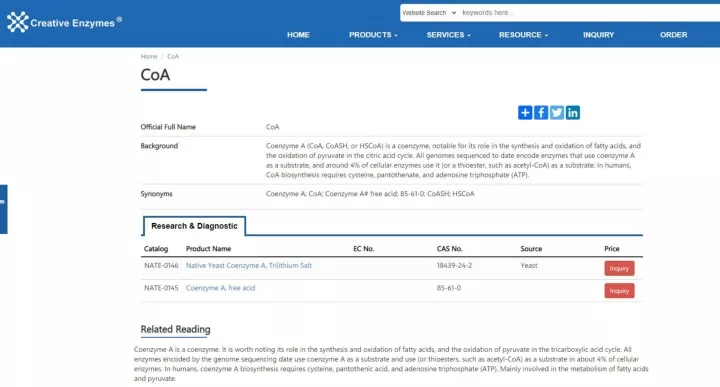Click the Yeast source cell

click(x=529, y=265)
